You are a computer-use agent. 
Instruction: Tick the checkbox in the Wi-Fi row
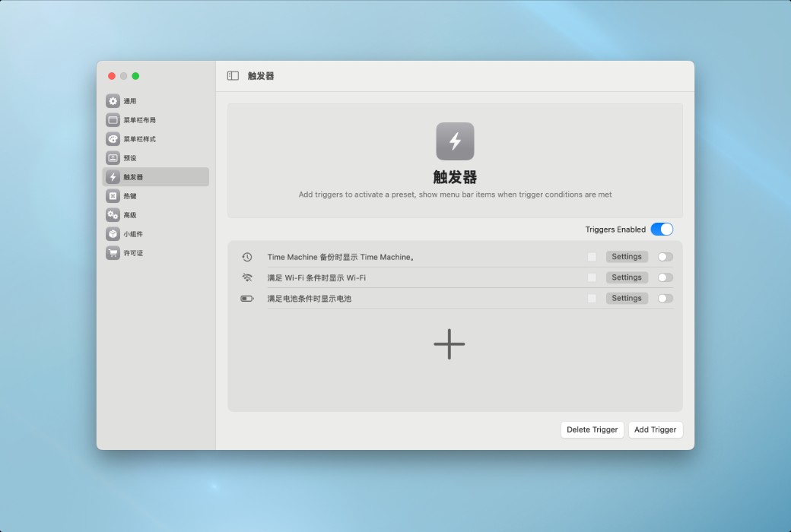(592, 277)
